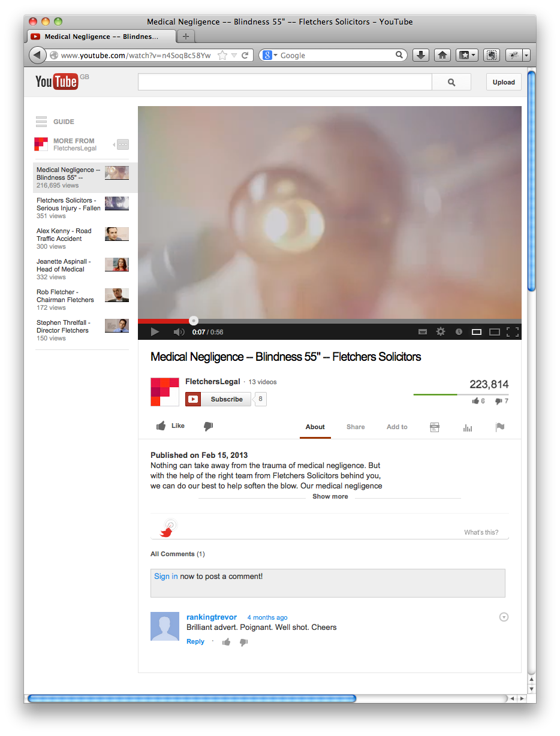Dislike the video with thumbs down

pos(208,426)
